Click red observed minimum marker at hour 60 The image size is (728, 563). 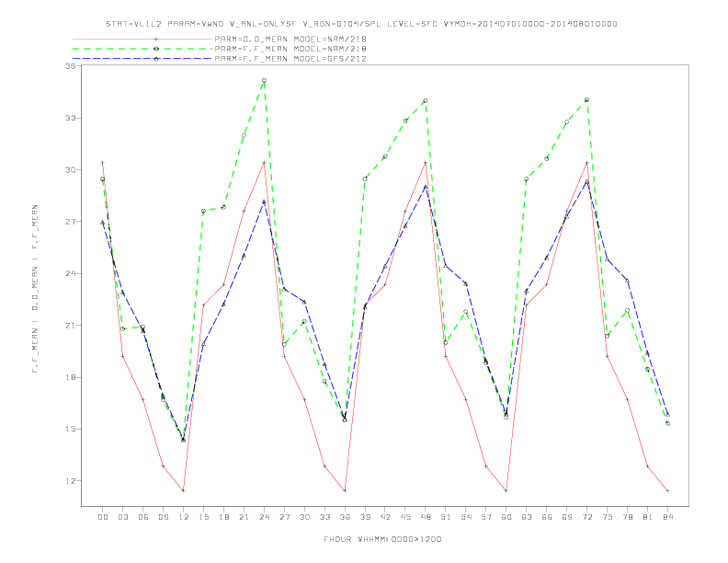tap(506, 490)
